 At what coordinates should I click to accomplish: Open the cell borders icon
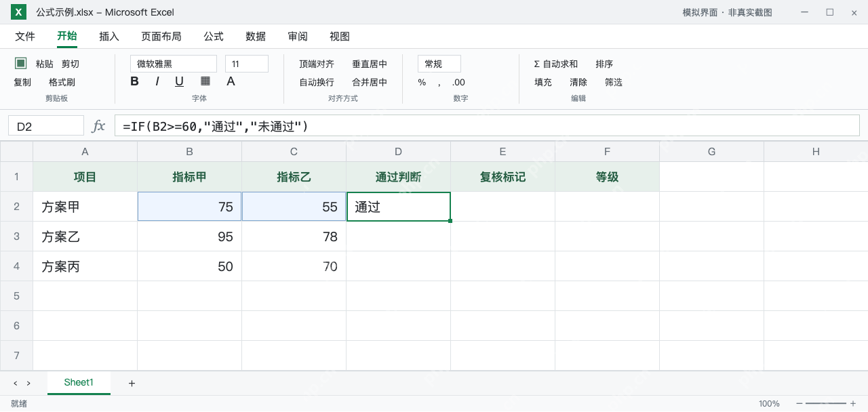point(205,81)
